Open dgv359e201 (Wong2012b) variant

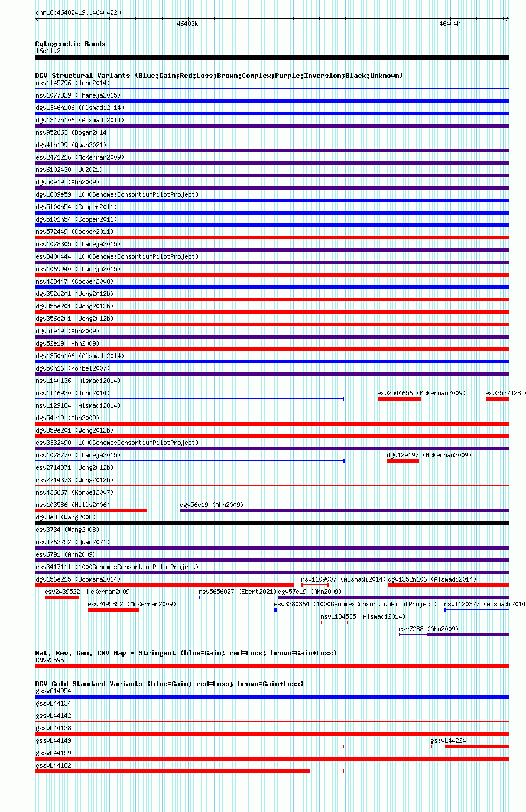74,430
